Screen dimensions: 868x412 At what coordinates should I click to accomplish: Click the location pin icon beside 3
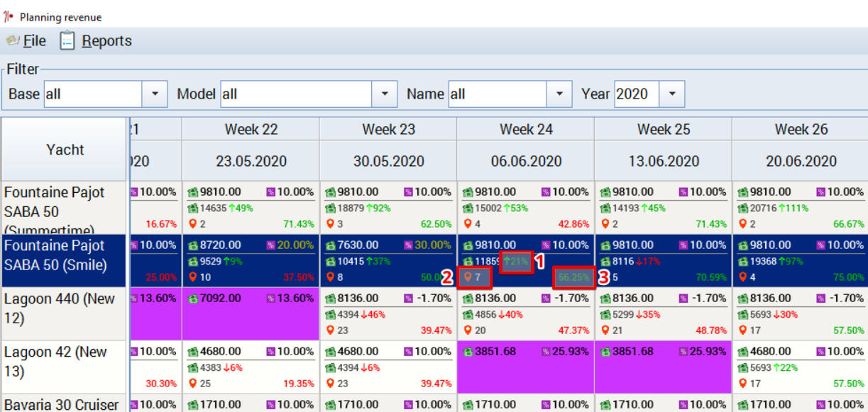click(330, 224)
